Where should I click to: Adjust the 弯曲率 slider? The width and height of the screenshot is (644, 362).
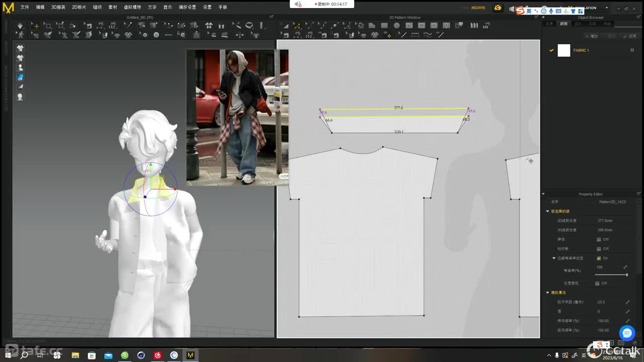pos(612,275)
